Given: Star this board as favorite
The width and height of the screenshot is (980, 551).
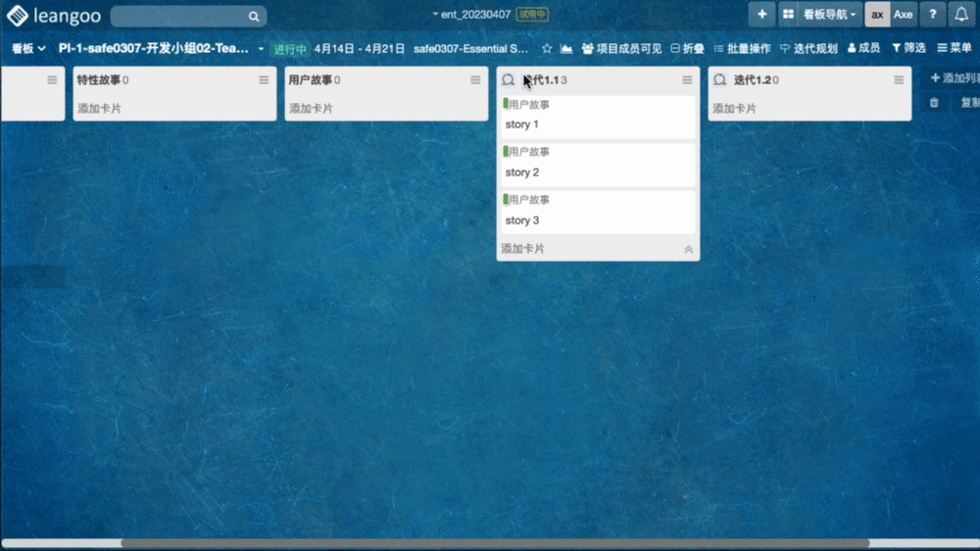Looking at the screenshot, I should 547,48.
